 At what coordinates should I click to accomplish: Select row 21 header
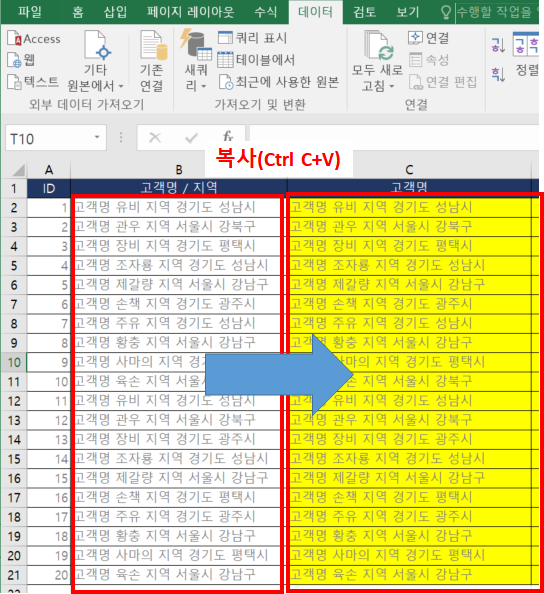[x=14, y=575]
